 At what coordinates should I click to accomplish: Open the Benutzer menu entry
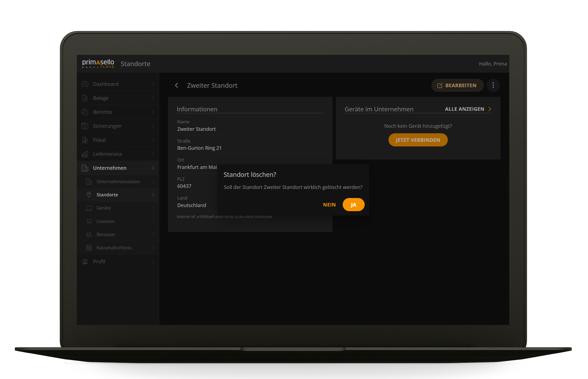(106, 234)
